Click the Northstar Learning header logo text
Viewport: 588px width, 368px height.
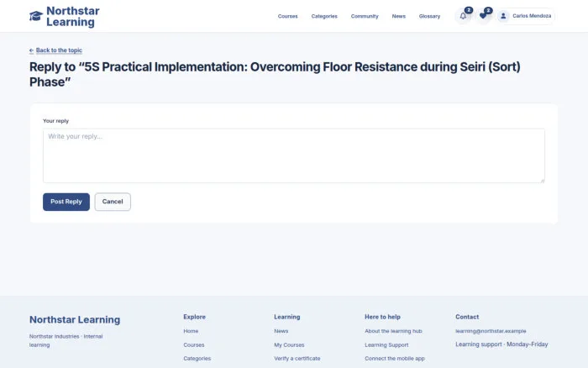73,17
